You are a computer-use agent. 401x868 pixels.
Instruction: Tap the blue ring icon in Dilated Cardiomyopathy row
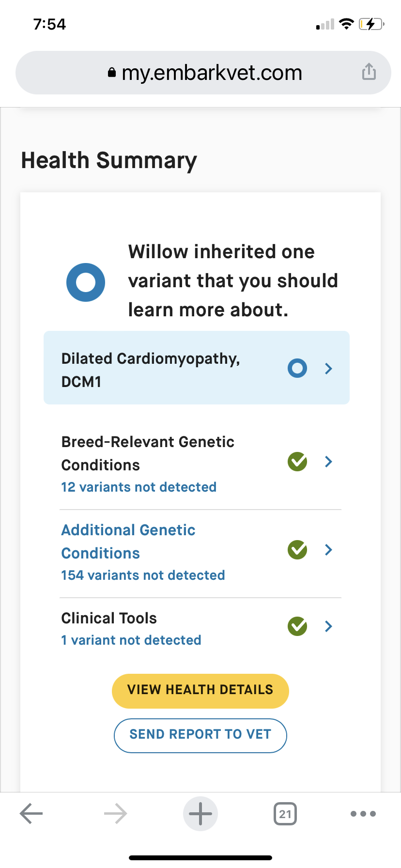pos(297,368)
